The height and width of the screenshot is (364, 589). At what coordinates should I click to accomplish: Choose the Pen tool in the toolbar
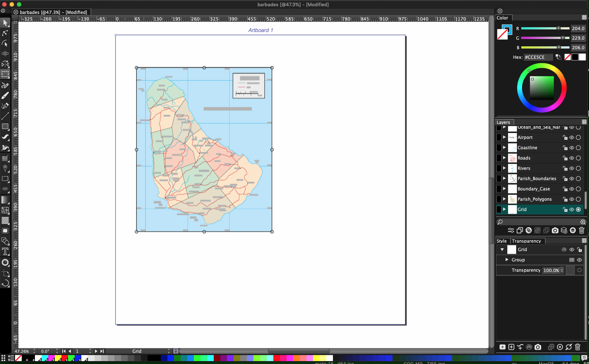(5, 105)
